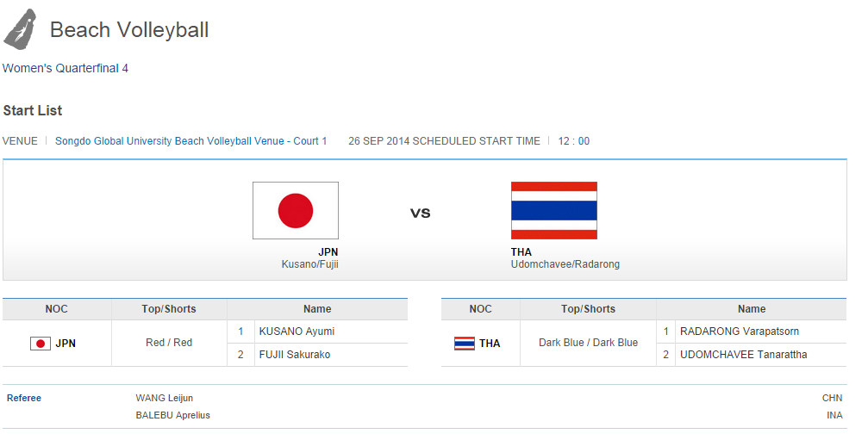868x440 pixels.
Task: Click the 12 : 00 start time
Action: 574,141
